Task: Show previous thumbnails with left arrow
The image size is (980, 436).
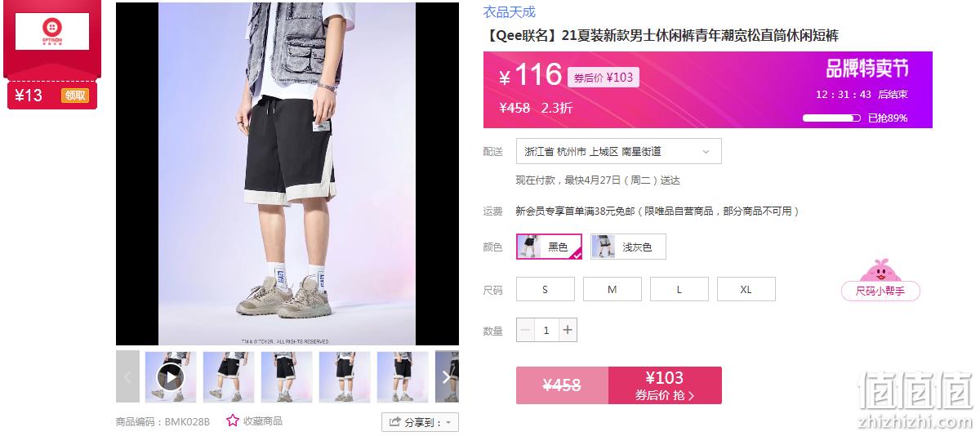Action: pyautogui.click(x=127, y=376)
